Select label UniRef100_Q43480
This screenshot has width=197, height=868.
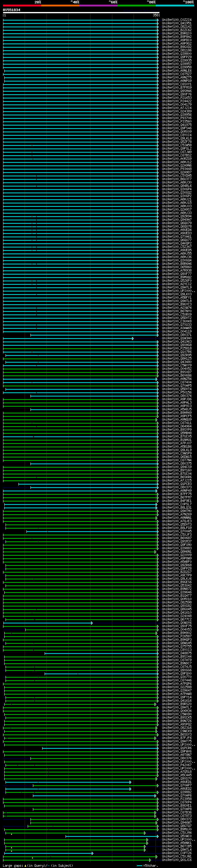(177, 362)
